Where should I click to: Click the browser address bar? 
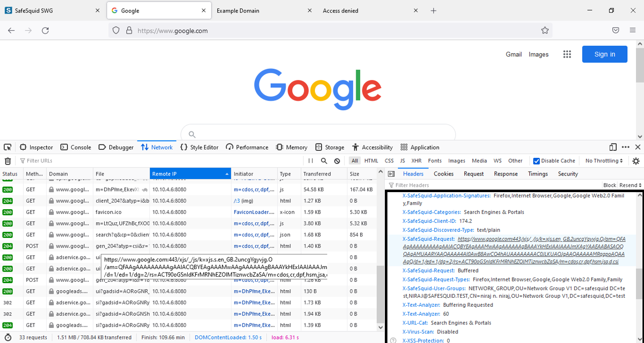[x=330, y=31]
